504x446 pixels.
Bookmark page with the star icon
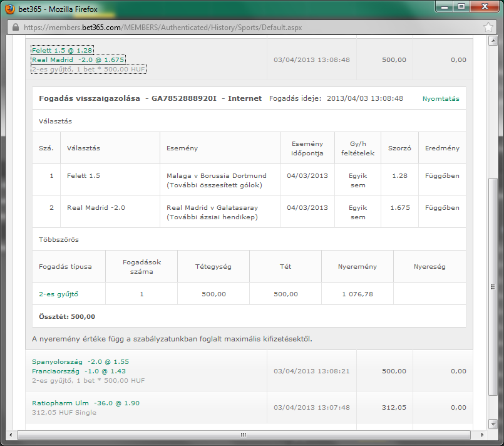point(488,27)
